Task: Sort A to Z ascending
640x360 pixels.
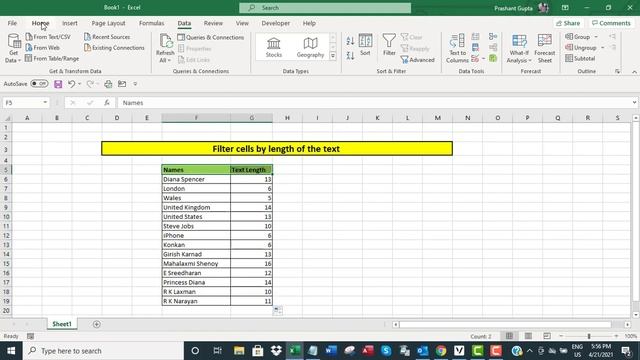Action: click(x=350, y=40)
